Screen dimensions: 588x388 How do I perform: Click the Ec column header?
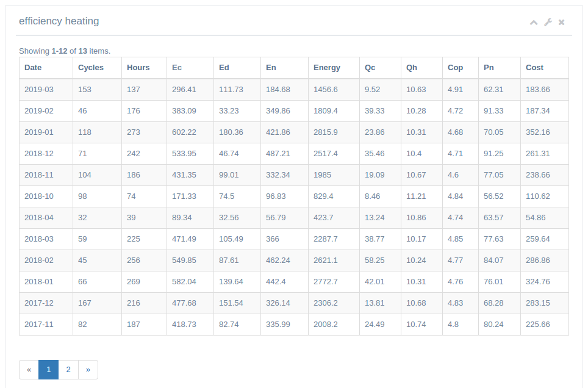(177, 68)
